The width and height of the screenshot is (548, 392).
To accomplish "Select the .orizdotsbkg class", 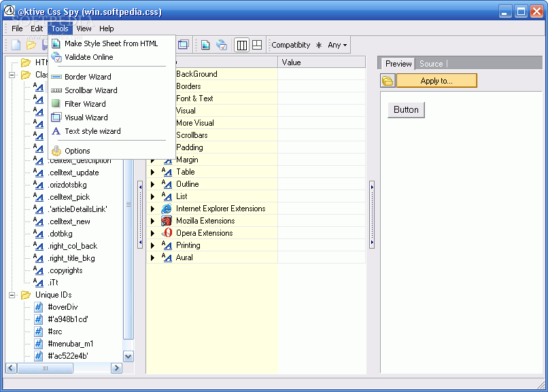I will (67, 185).
